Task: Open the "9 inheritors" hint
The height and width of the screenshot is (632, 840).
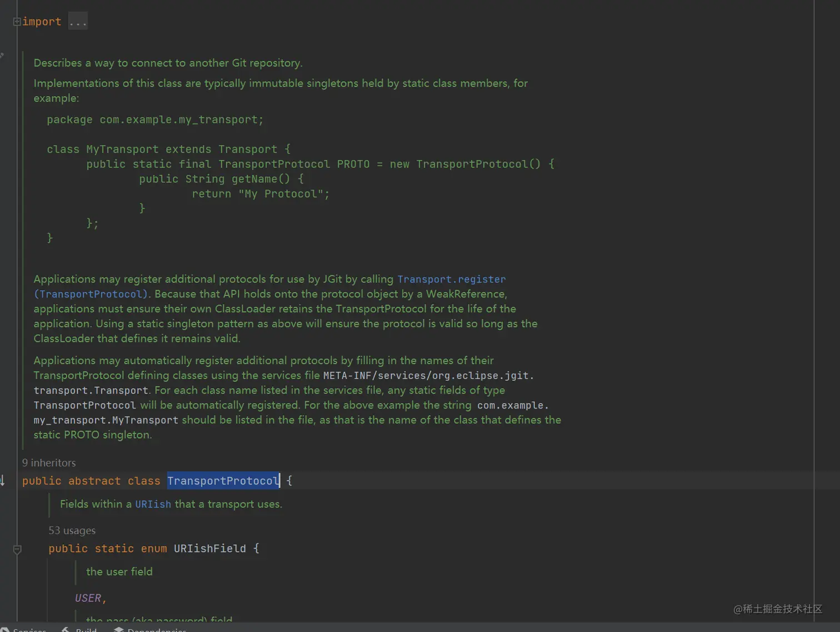Action: 49,462
